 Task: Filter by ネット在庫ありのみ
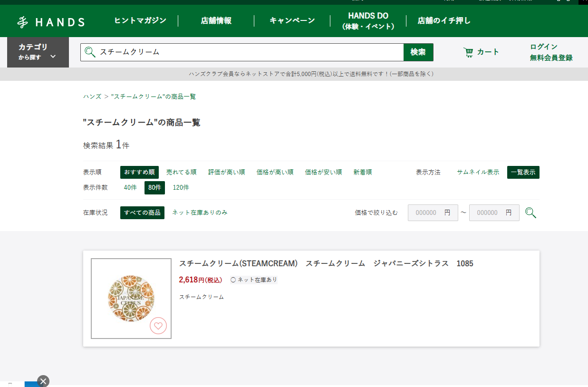pyautogui.click(x=200, y=213)
